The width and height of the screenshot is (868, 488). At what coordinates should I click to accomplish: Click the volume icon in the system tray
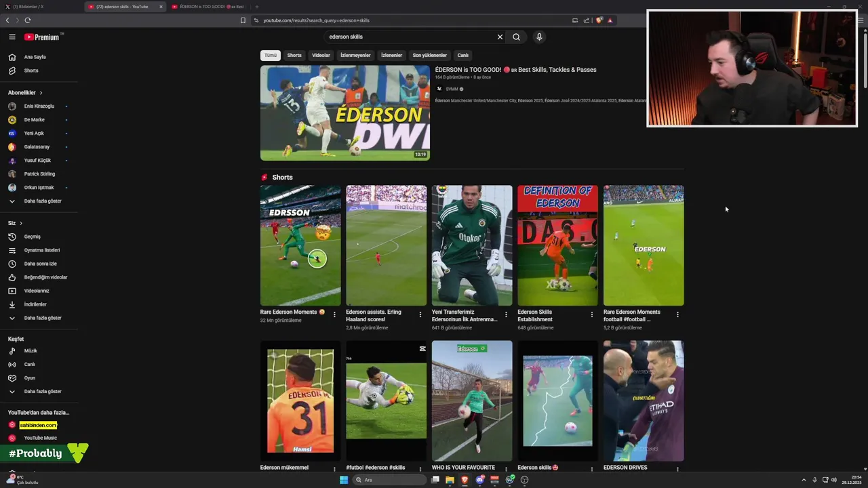pyautogui.click(x=833, y=480)
